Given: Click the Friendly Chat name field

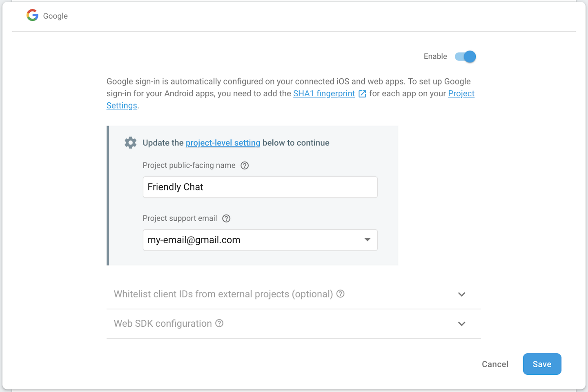Looking at the screenshot, I should [x=260, y=187].
